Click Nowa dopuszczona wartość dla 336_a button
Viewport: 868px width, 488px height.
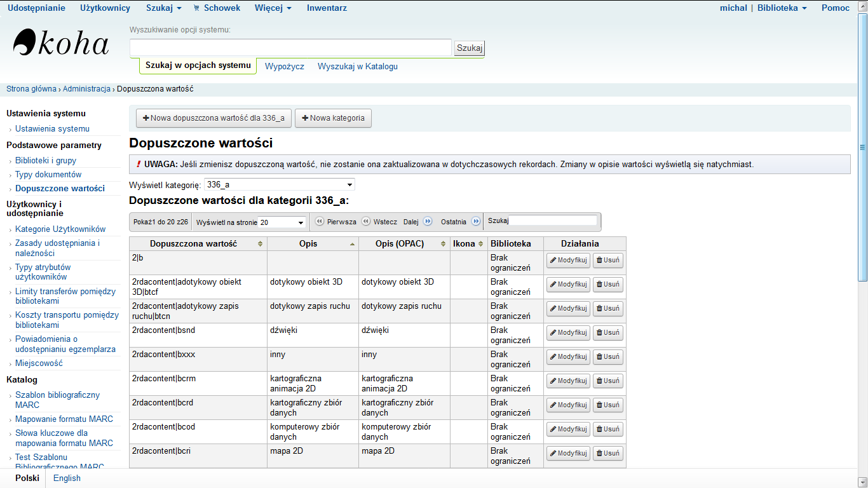pyautogui.click(x=213, y=118)
